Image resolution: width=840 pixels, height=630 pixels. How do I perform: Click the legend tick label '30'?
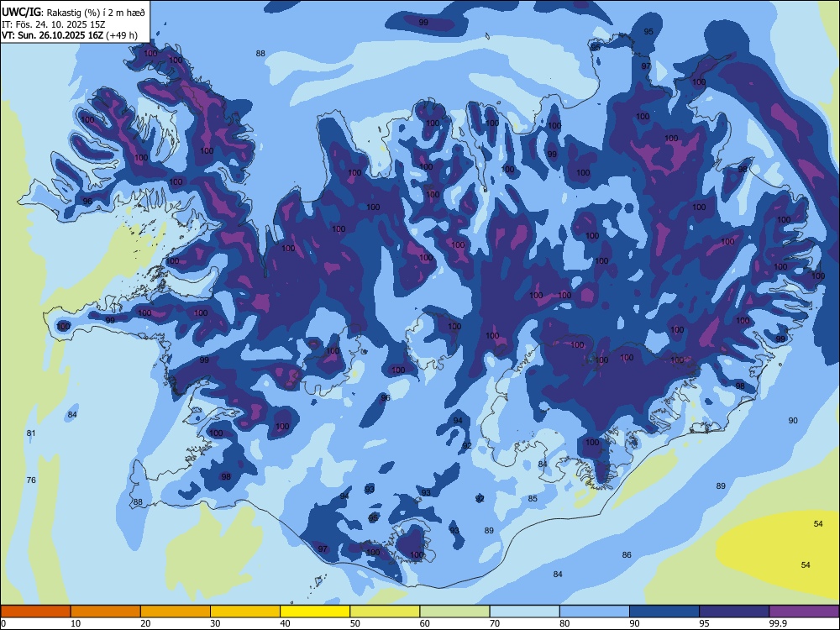215,623
